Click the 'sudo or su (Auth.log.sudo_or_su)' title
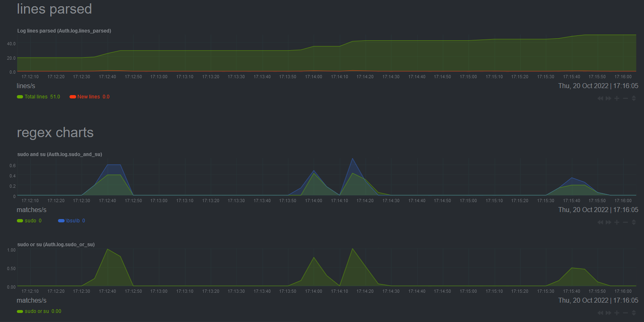This screenshot has height=322, width=644. pos(56,245)
